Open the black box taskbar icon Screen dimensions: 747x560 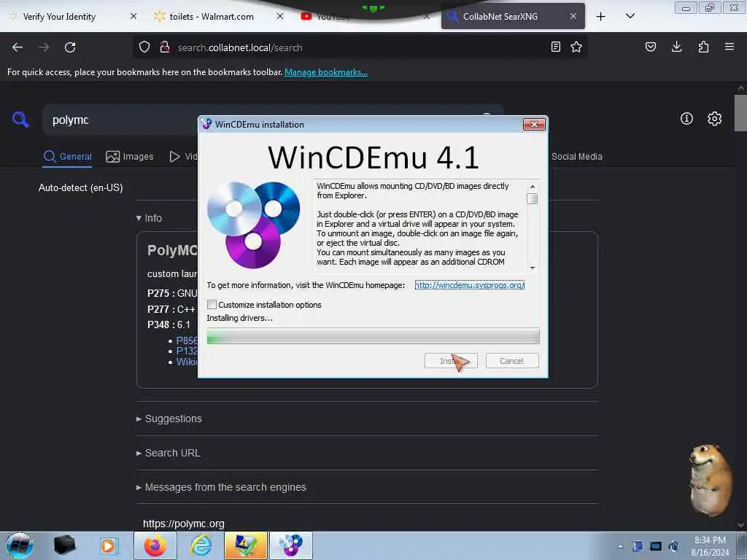[x=65, y=545]
